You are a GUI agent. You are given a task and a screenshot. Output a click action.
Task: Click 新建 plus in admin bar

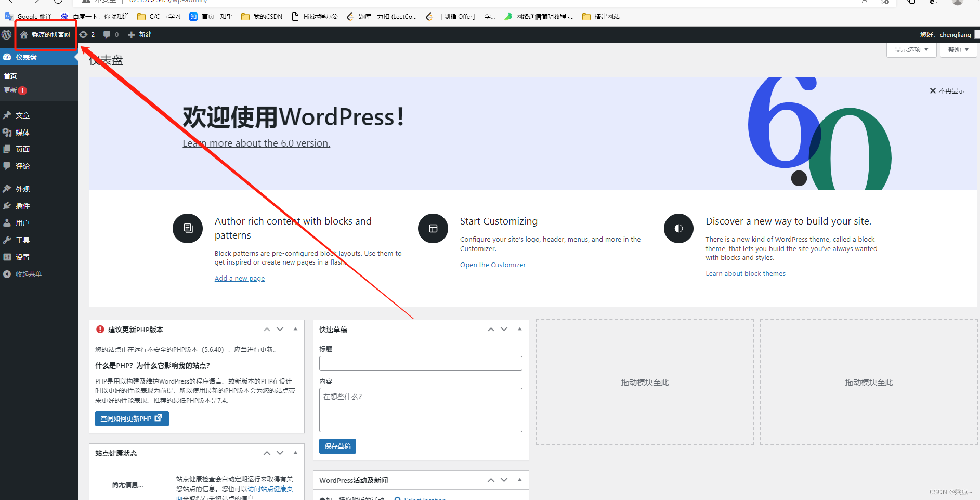coord(140,34)
